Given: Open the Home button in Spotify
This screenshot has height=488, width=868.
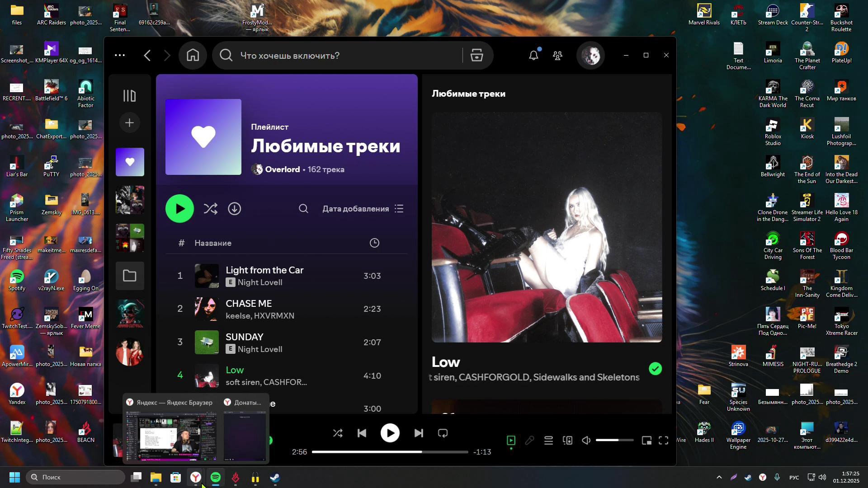Looking at the screenshot, I should tap(193, 56).
